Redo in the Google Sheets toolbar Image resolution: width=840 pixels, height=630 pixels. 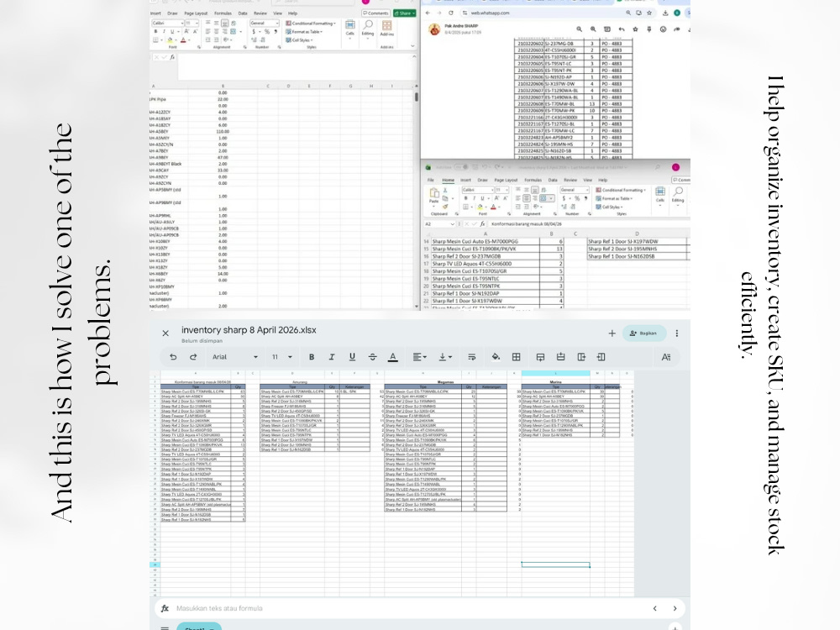pyautogui.click(x=193, y=357)
